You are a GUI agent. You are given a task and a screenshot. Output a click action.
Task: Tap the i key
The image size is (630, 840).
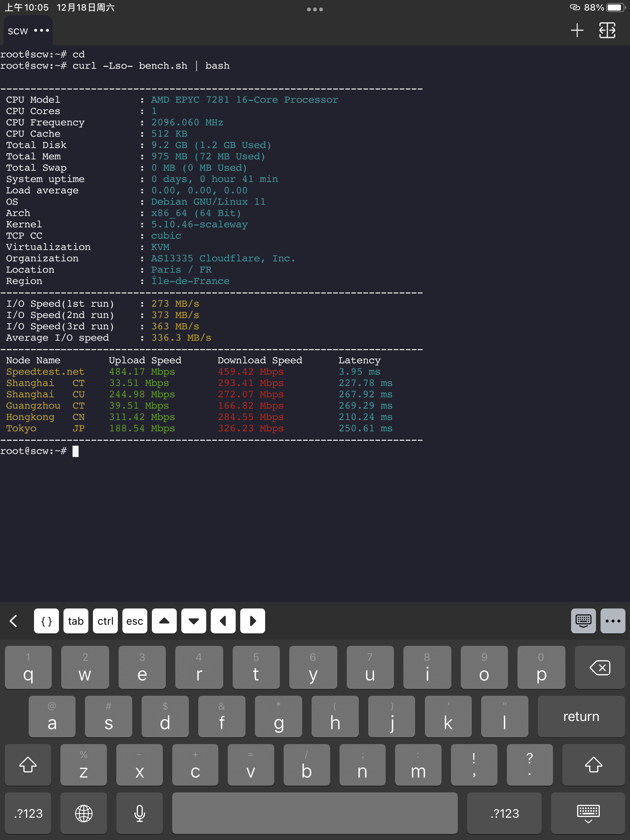coord(427,667)
